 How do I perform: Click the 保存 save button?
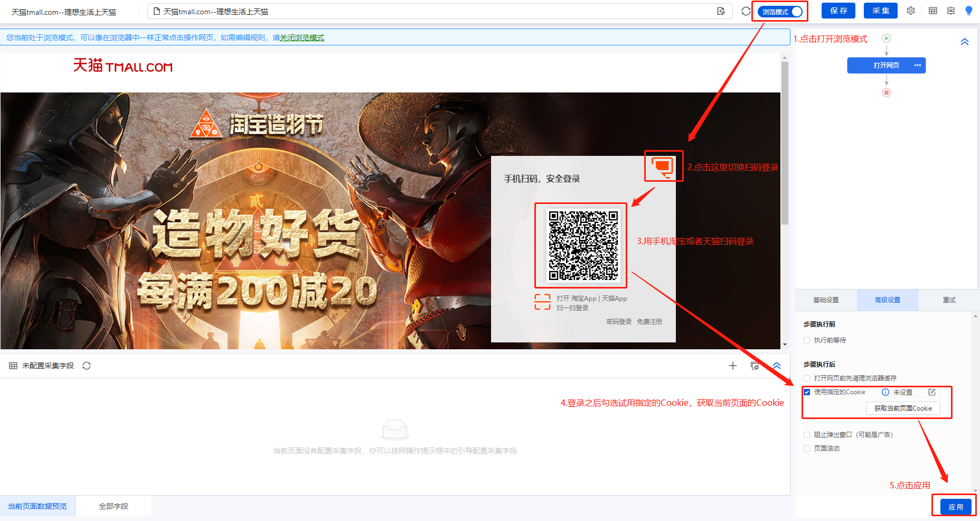pos(838,11)
